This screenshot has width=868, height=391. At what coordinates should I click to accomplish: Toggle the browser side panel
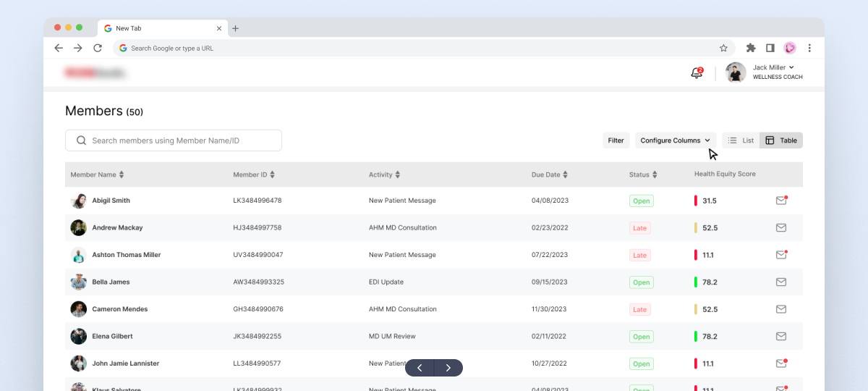tap(770, 49)
